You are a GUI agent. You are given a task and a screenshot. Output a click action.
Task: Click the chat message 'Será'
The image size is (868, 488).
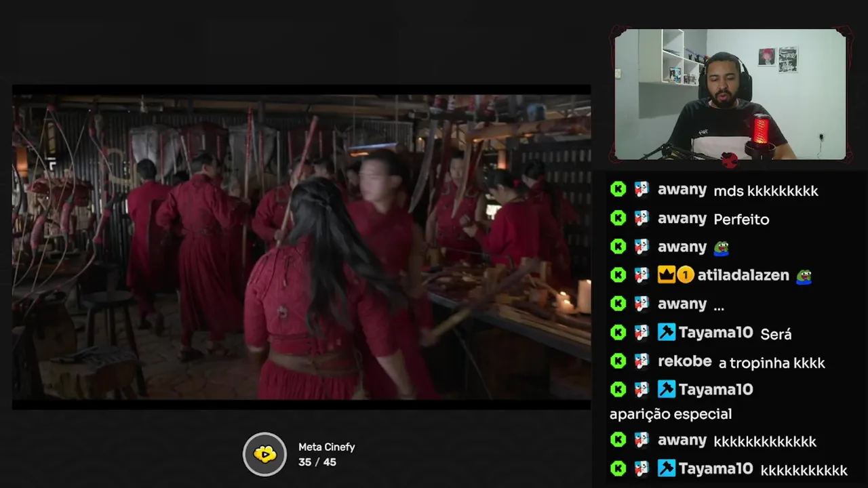[x=776, y=334]
